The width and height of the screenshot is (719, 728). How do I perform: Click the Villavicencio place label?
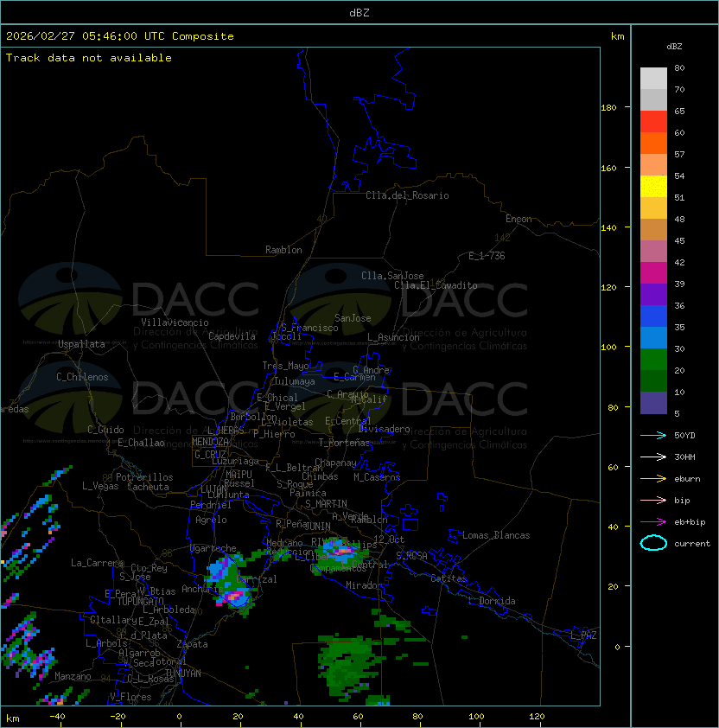click(175, 322)
